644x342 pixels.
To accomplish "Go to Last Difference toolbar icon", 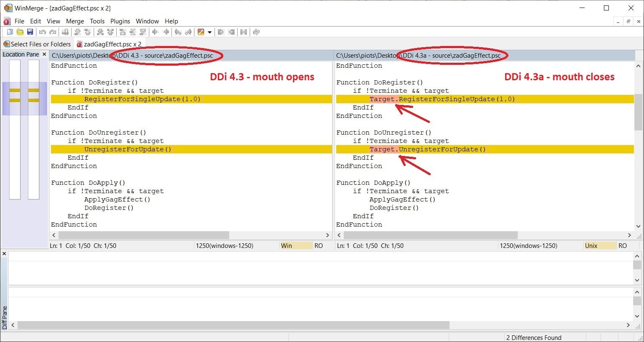I will tap(143, 32).
